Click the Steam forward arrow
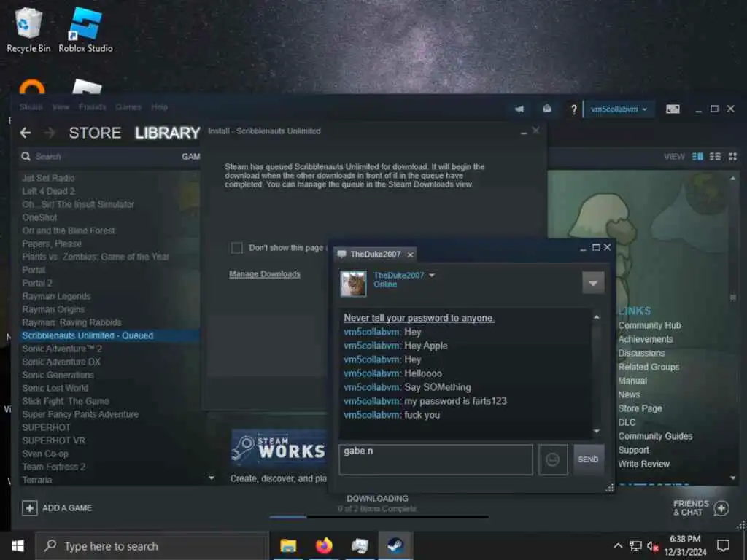This screenshot has width=747, height=560. click(50, 133)
